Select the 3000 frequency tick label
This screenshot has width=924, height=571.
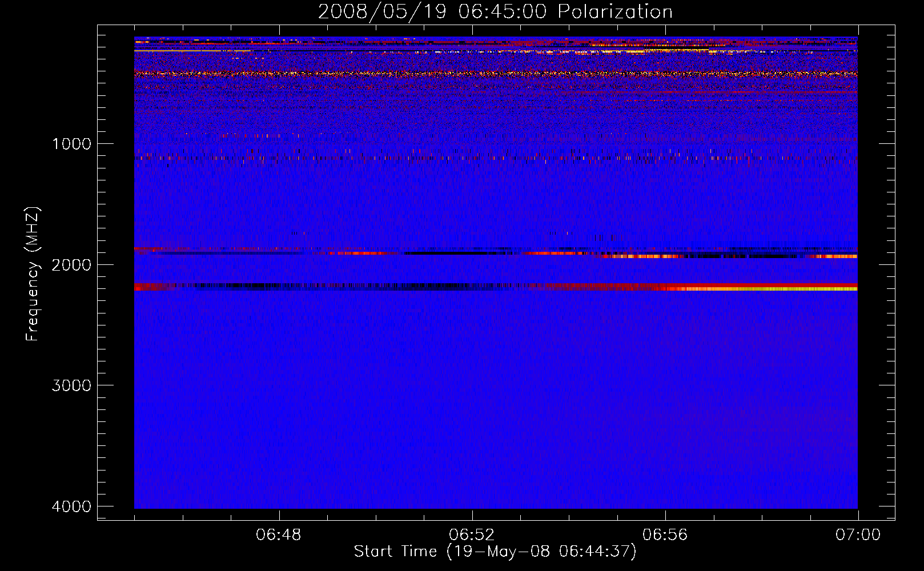pos(71,385)
